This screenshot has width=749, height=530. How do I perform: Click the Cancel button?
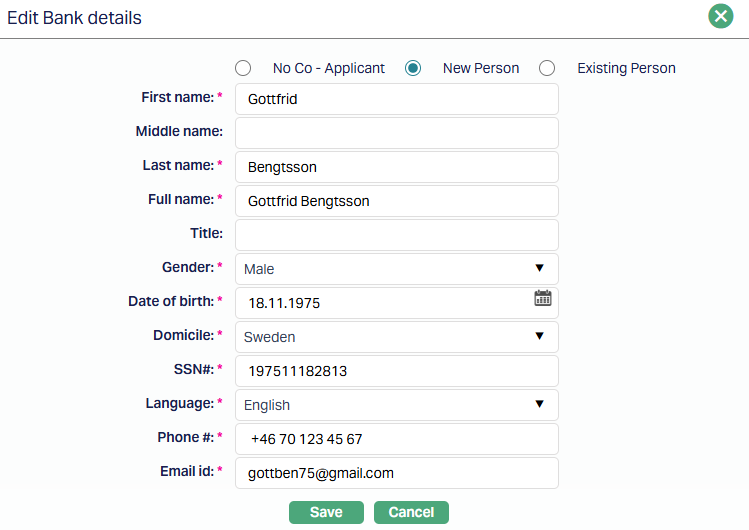411,512
